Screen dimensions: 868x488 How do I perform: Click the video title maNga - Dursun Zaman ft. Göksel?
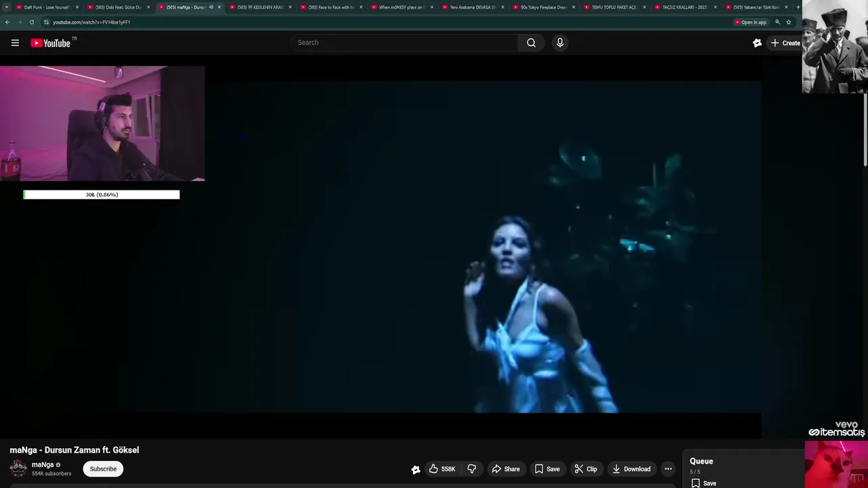pos(74,450)
